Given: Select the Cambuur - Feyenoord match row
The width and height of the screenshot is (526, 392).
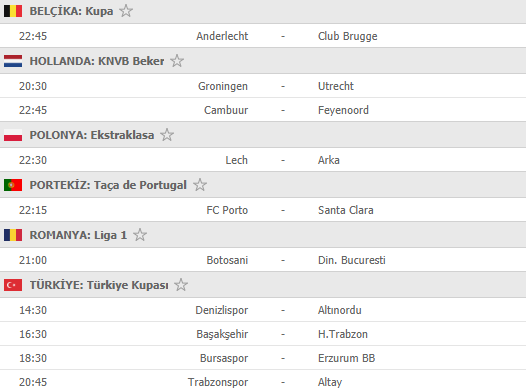Looking at the screenshot, I should [263, 110].
